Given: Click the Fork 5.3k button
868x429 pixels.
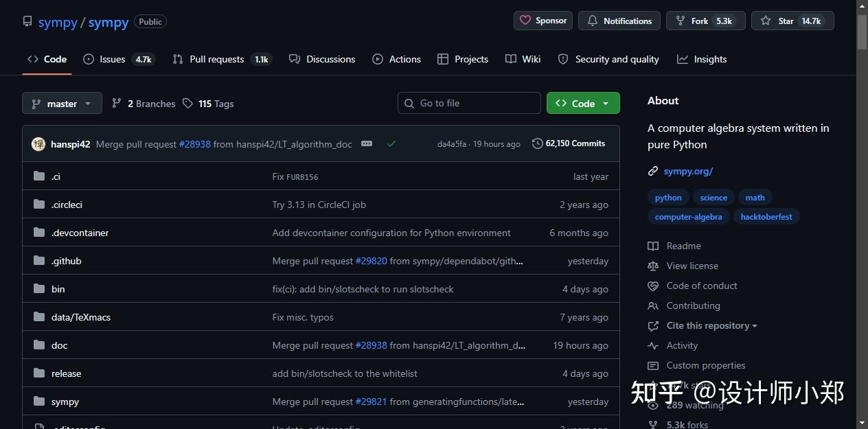Looking at the screenshot, I should (706, 21).
